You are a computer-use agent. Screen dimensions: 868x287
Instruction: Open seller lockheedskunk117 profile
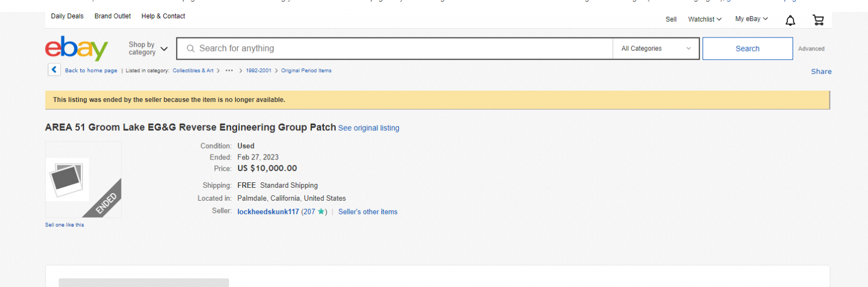(x=268, y=212)
